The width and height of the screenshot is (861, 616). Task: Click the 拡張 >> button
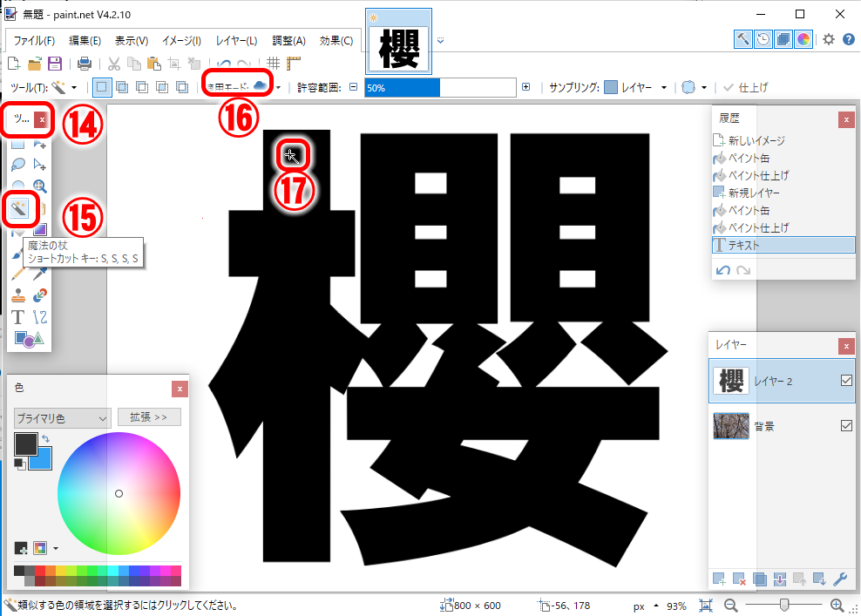(x=149, y=417)
